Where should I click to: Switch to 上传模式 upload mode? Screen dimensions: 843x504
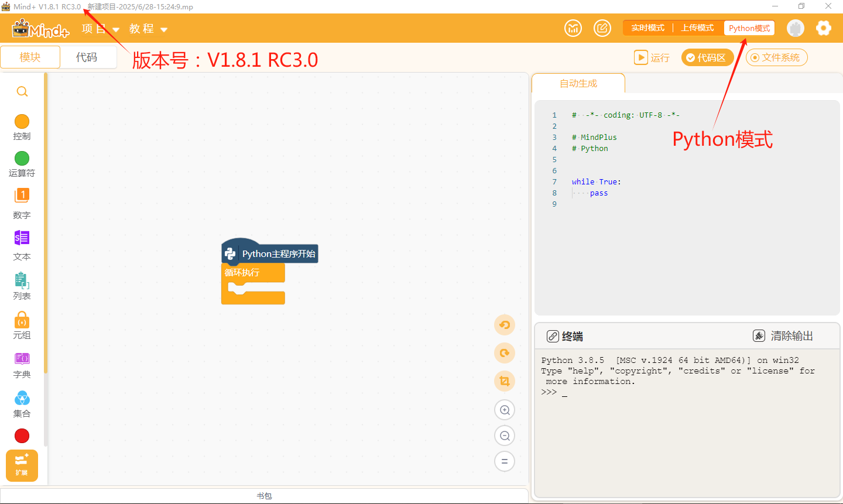[x=697, y=28]
